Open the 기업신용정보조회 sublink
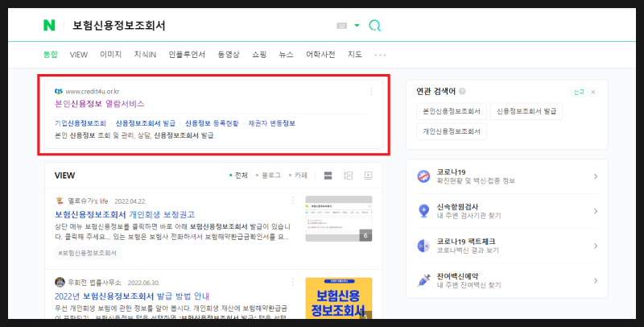644x327 pixels. tap(80, 123)
